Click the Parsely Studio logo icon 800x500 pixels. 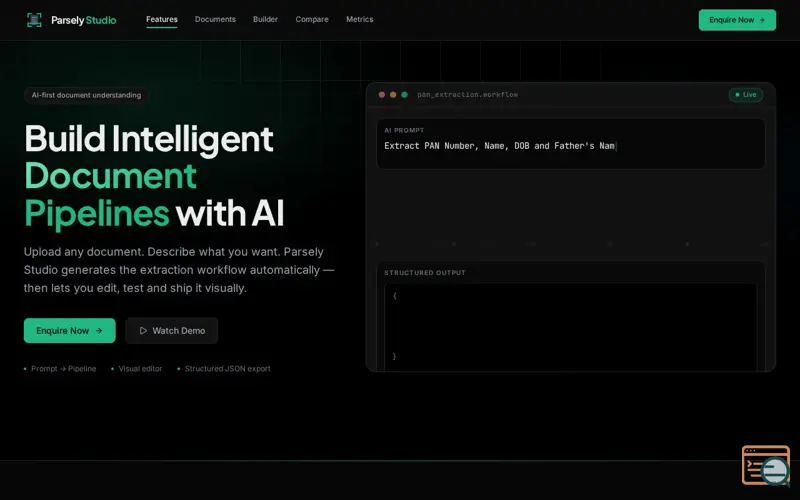[34, 20]
